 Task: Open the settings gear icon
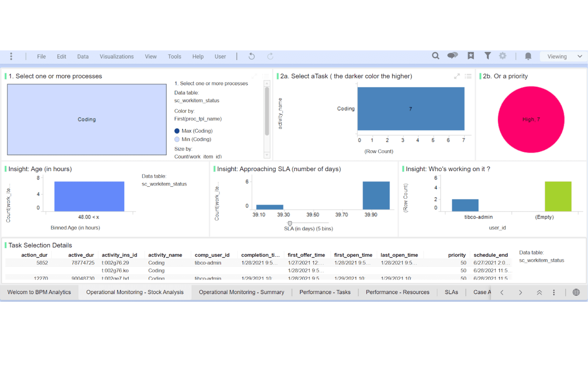click(502, 56)
